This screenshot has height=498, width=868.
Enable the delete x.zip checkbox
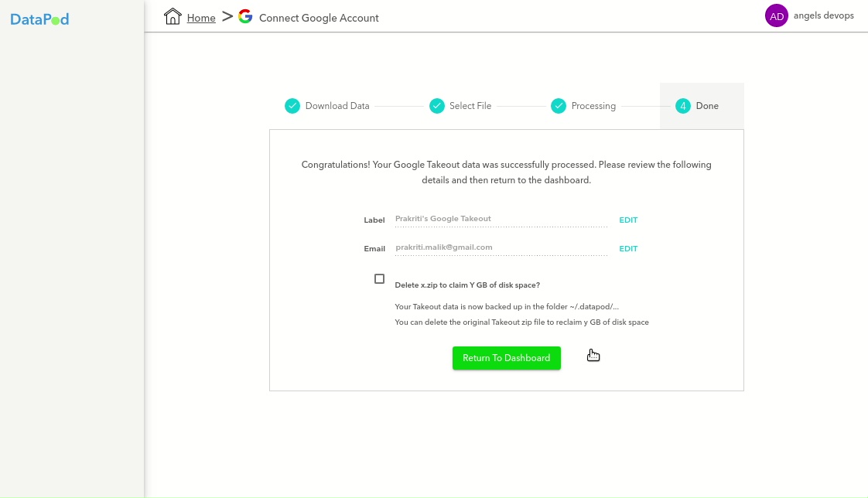[x=379, y=278]
